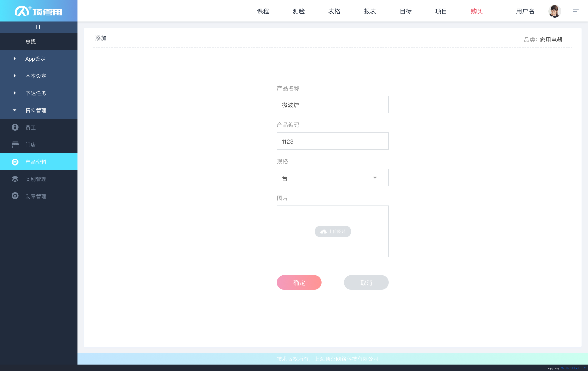Open the 购买 nav item

[477, 11]
